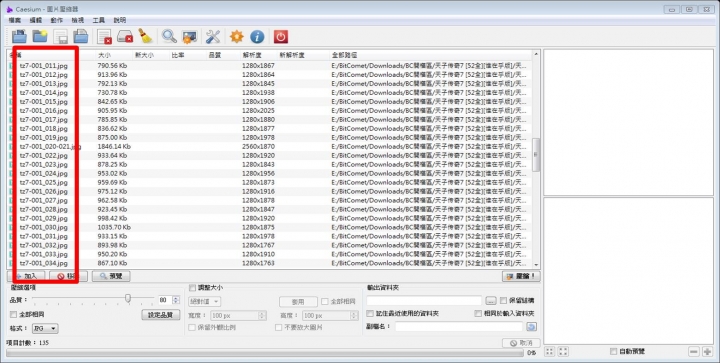Image resolution: width=720 pixels, height=363 pixels.
Task: Enable 相同於輸入資料夾 checkbox
Action: click(478, 313)
